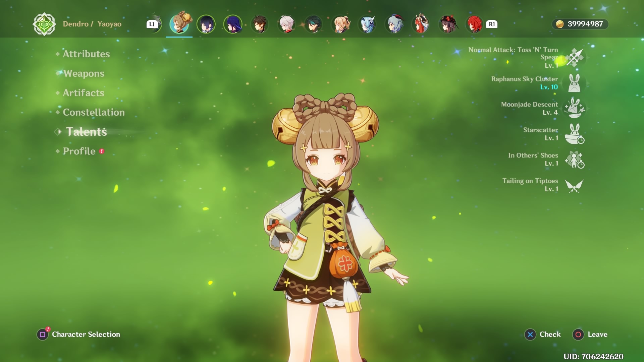Click the circle button icon beside Leave

click(578, 334)
